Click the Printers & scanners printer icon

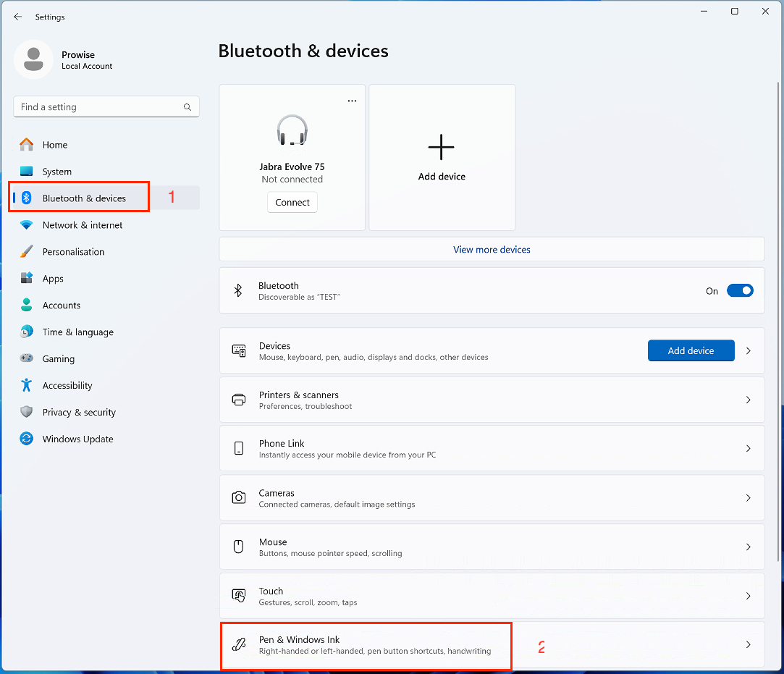pyautogui.click(x=239, y=400)
